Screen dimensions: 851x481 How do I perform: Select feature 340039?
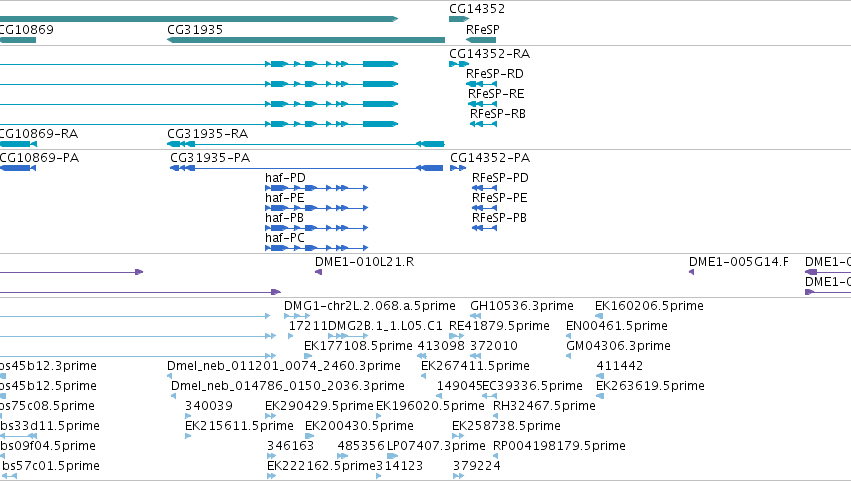pyautogui.click(x=209, y=406)
